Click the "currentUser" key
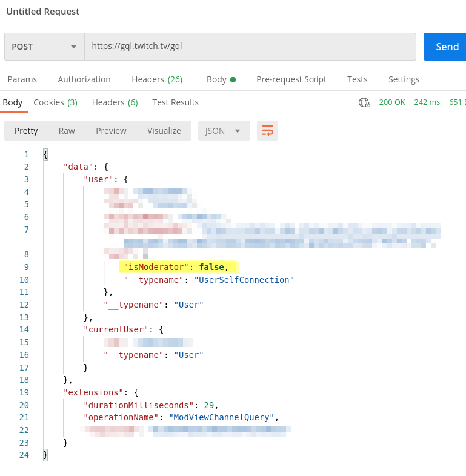 pos(116,329)
